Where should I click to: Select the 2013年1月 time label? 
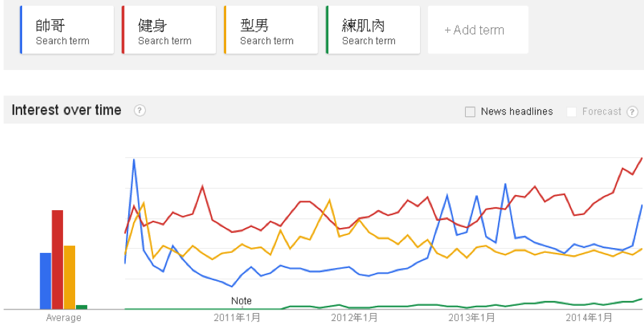tap(470, 317)
